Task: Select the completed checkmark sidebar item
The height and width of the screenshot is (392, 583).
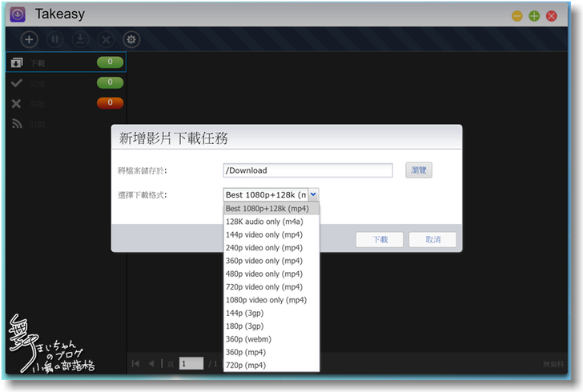Action: 66,83
